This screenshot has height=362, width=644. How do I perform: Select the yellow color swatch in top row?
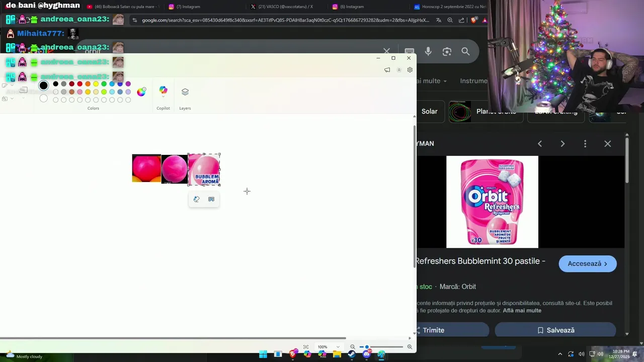pos(96,84)
